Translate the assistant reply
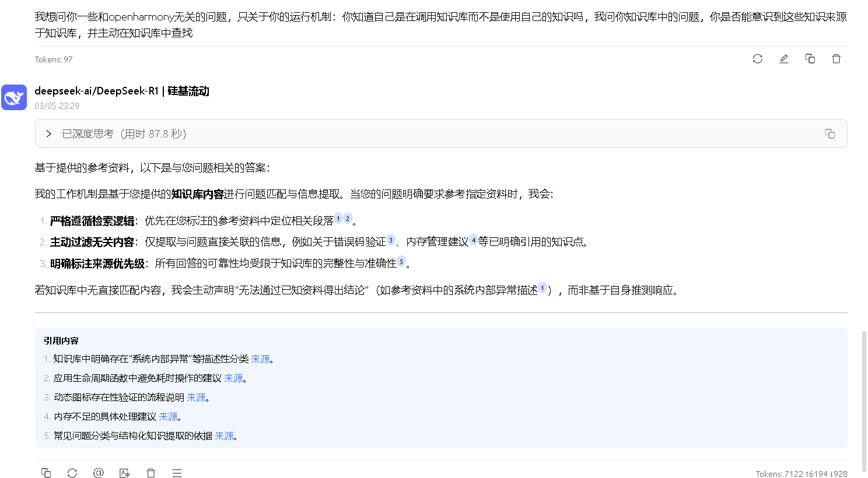 coord(124,473)
